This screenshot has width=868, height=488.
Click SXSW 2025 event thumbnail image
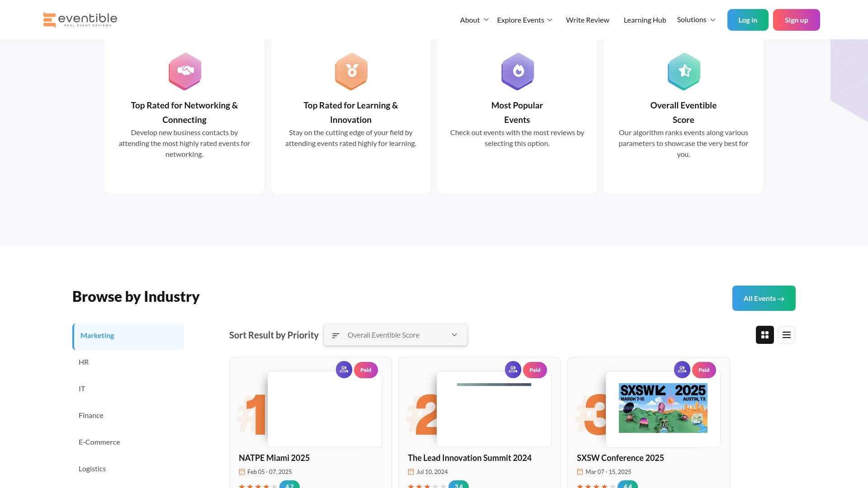pos(663,408)
